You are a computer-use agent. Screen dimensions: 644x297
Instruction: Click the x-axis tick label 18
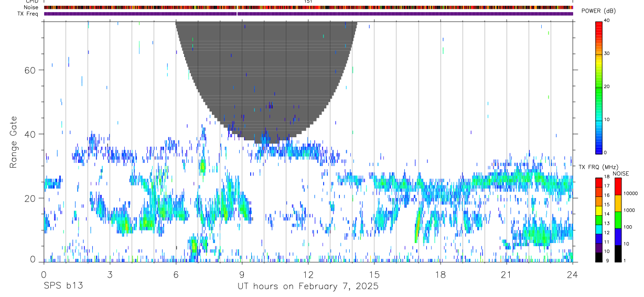pos(441,274)
